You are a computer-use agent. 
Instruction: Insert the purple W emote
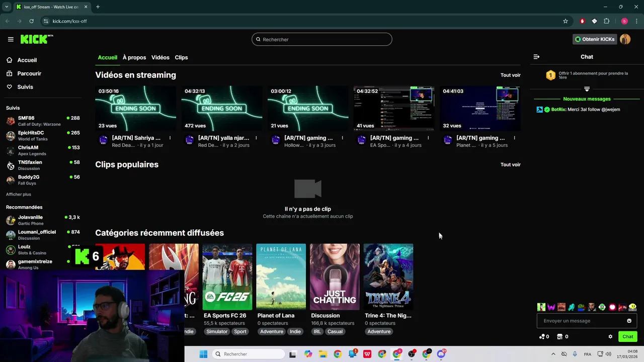(x=551, y=307)
